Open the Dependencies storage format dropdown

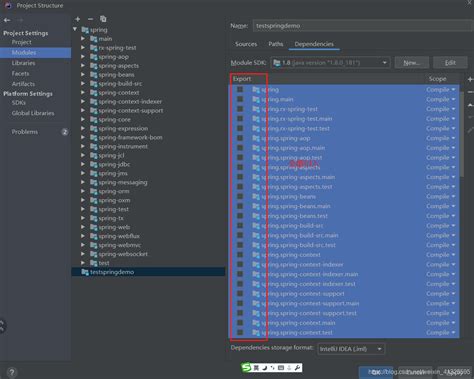pos(351,349)
